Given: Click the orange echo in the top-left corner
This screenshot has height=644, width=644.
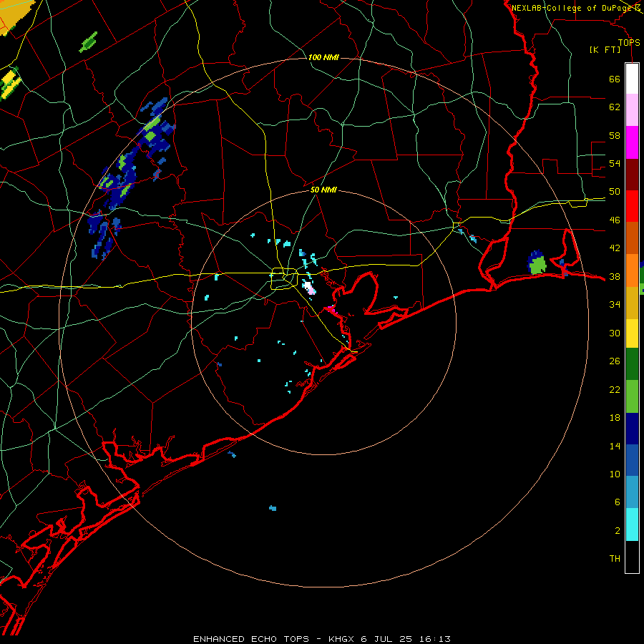Looking at the screenshot, I should [x=14, y=16].
